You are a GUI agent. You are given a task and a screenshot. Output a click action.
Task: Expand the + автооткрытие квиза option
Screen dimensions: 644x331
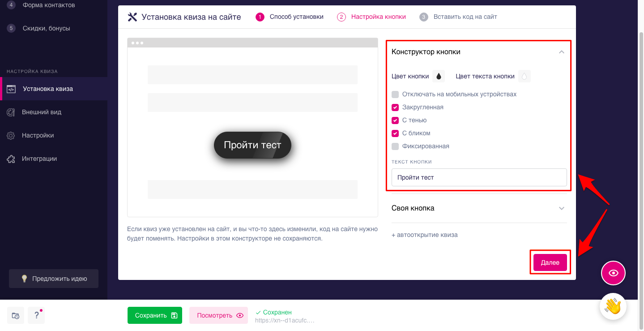tap(424, 235)
